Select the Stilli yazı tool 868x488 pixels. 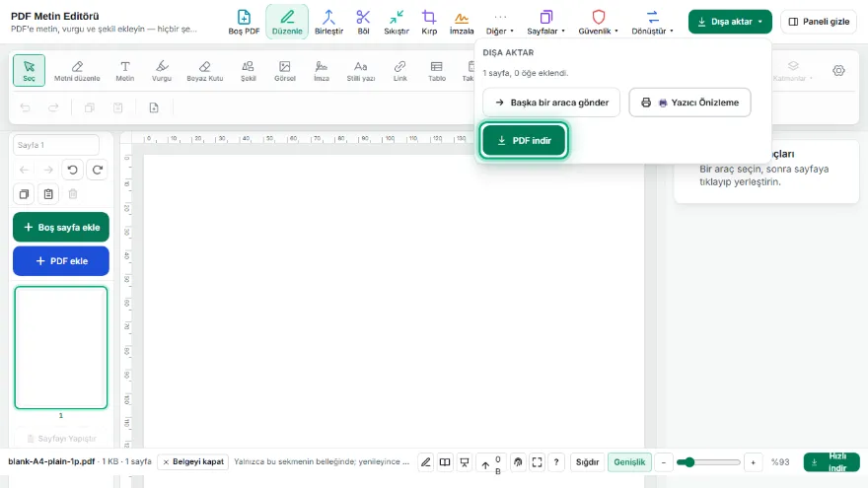[361, 70]
